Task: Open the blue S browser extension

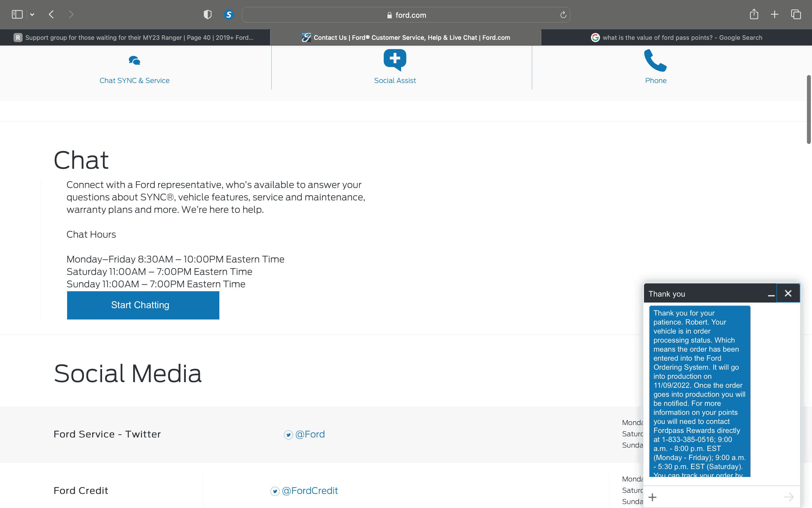Action: (229, 14)
